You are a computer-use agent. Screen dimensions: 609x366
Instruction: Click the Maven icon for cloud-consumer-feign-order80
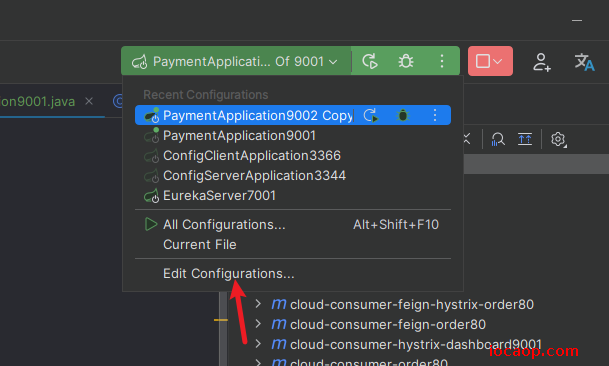[x=279, y=324]
